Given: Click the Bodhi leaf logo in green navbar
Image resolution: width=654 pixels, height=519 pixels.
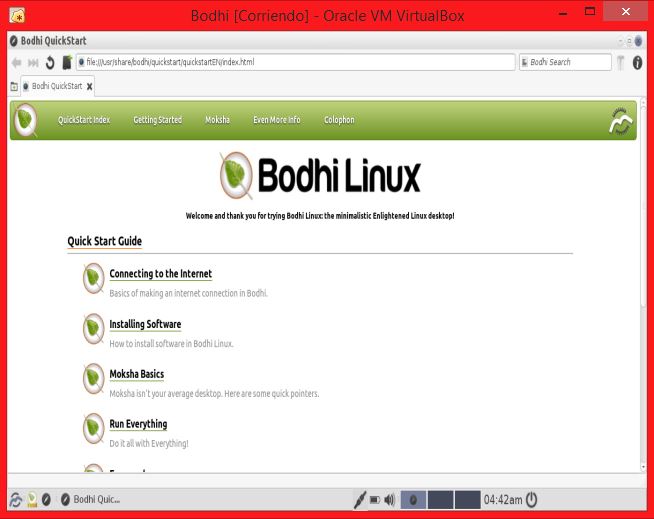Looking at the screenshot, I should click(27, 120).
